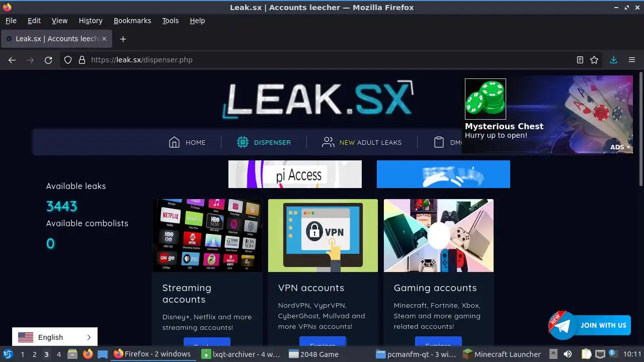Go back to the previous page
The image size is (644, 362).
coord(12,60)
